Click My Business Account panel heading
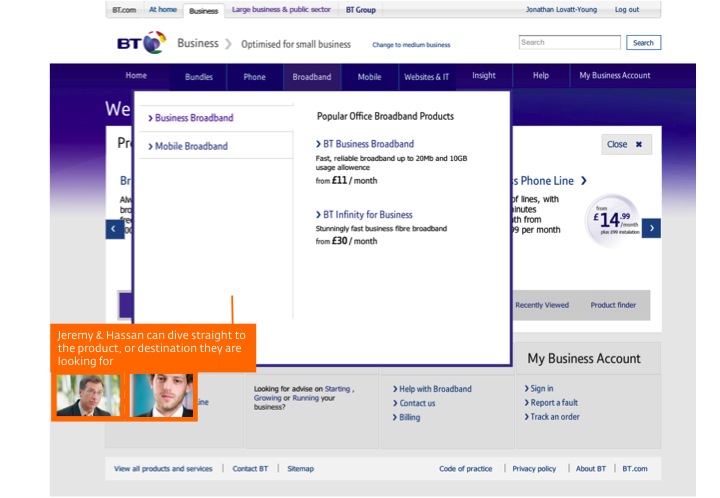The height and width of the screenshot is (498, 720). point(584,358)
